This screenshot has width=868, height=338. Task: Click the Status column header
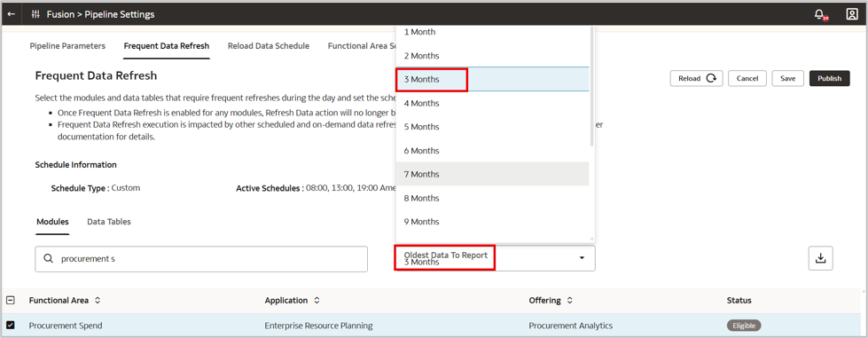point(739,301)
